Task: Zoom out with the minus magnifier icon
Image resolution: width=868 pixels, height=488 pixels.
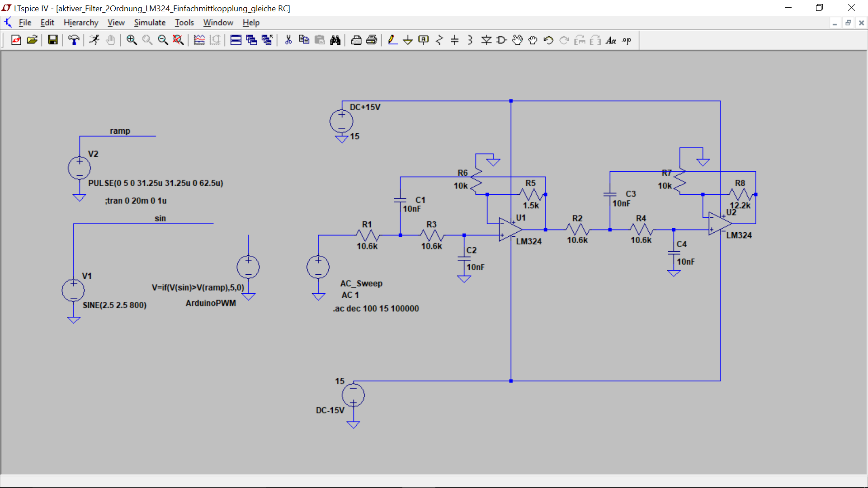Action: (x=163, y=40)
